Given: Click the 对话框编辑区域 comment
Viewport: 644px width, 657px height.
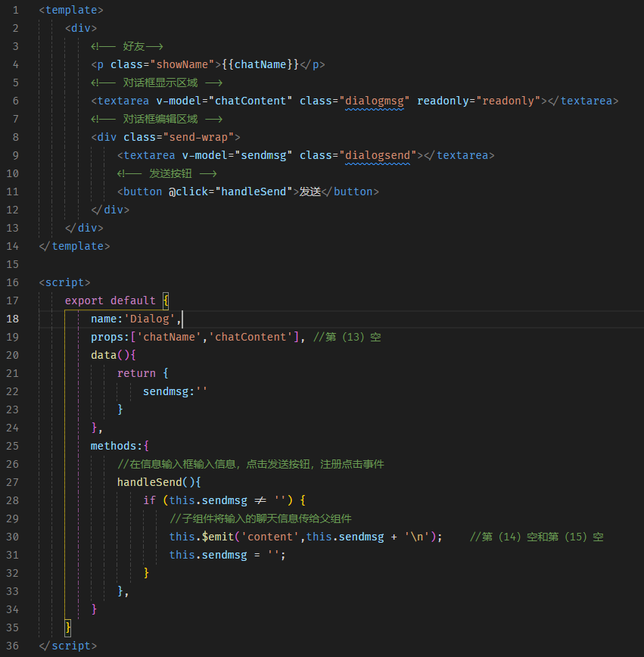Looking at the screenshot, I should [157, 120].
